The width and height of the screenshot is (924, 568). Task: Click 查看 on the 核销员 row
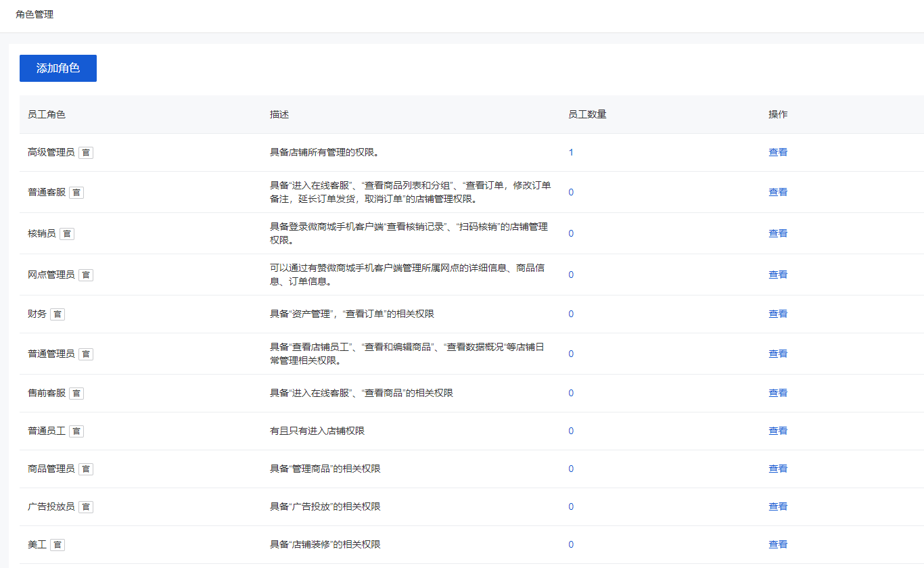click(778, 233)
